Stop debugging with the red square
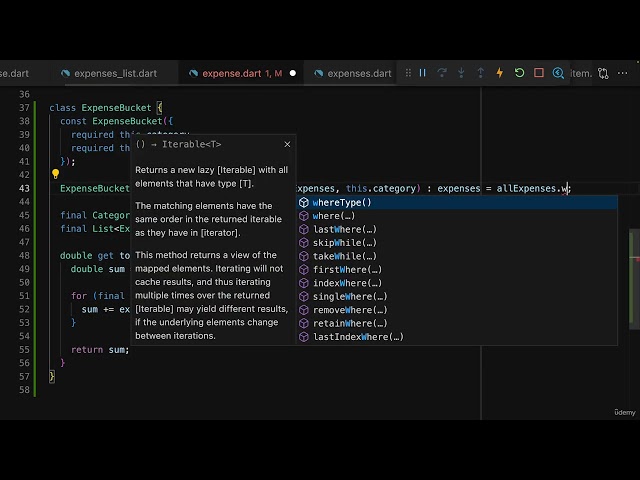 click(539, 73)
